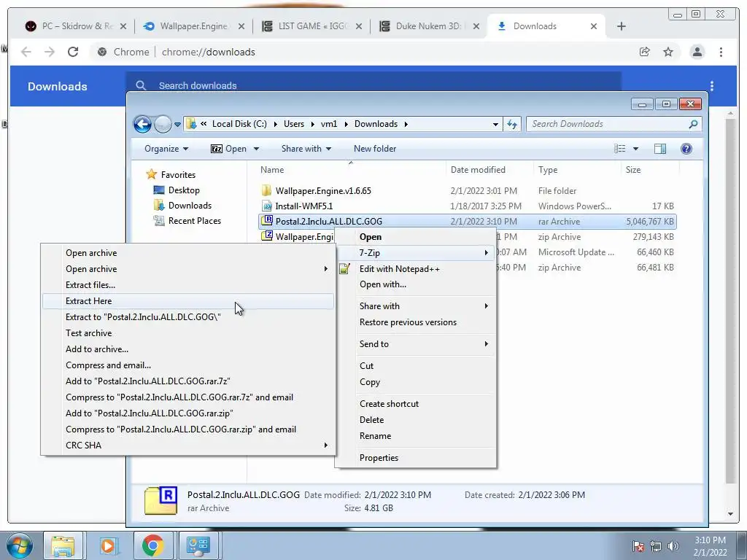Open Explorer help icon
Screen dimensions: 747x560
(x=686, y=149)
